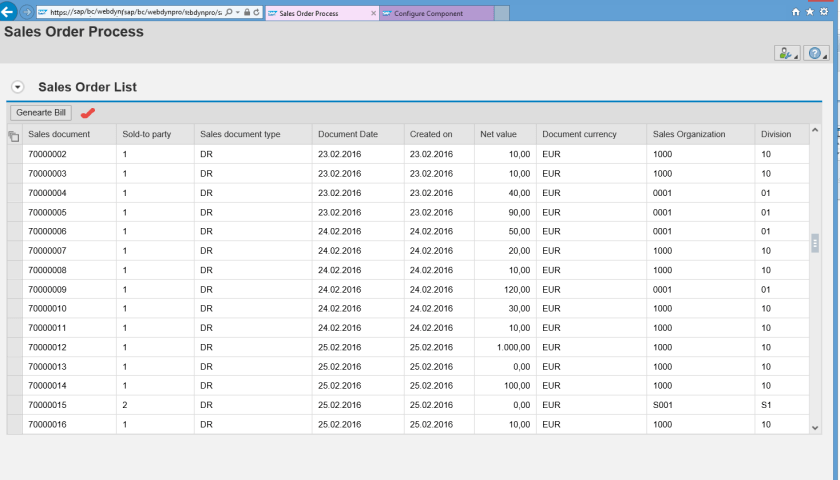
Task: Click table scrollbar down arrow
Action: [815, 427]
